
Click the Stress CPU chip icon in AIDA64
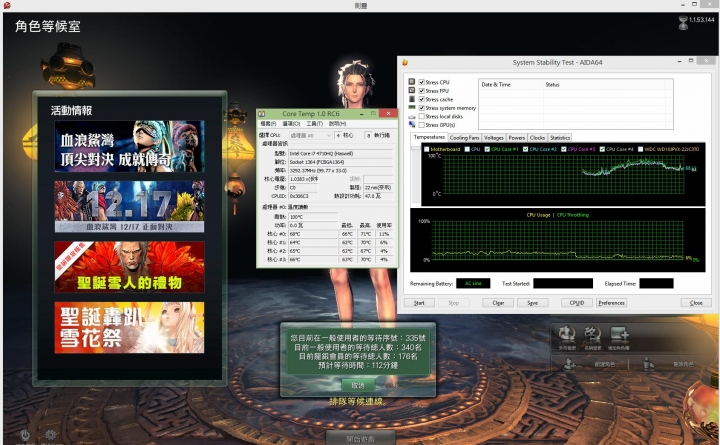412,82
